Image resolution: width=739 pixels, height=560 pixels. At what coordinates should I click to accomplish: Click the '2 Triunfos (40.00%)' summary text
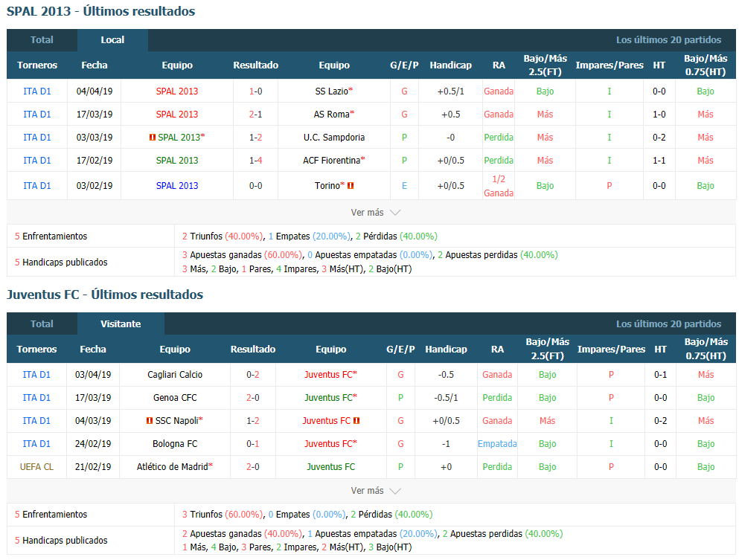[x=223, y=236]
